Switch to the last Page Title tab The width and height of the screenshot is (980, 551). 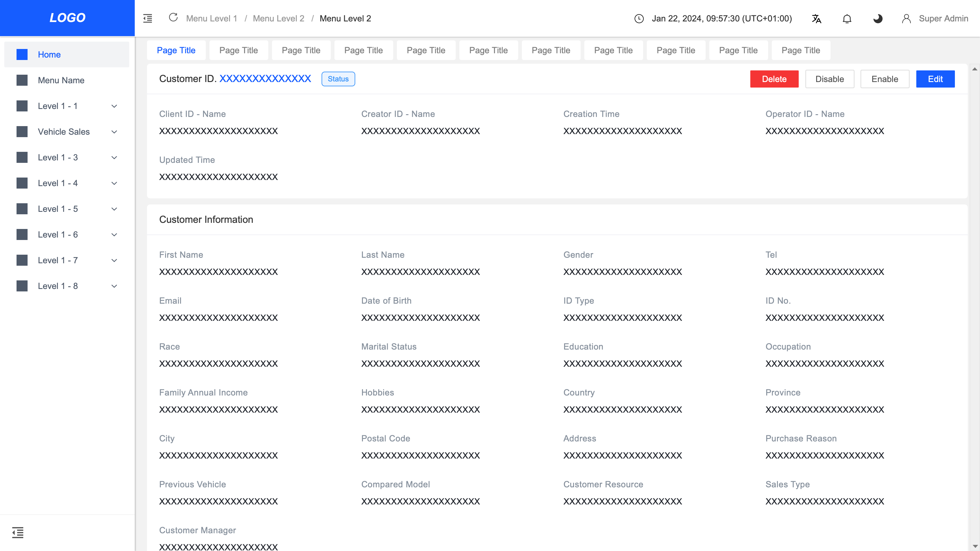(x=801, y=50)
